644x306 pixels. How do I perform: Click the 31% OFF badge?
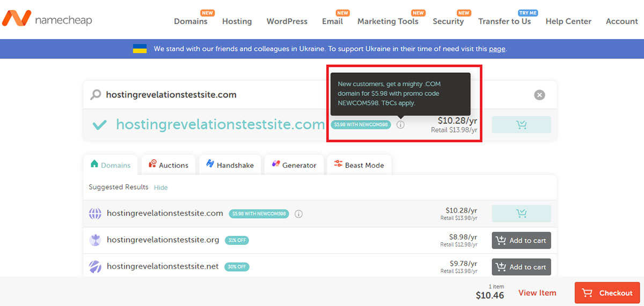click(x=237, y=240)
